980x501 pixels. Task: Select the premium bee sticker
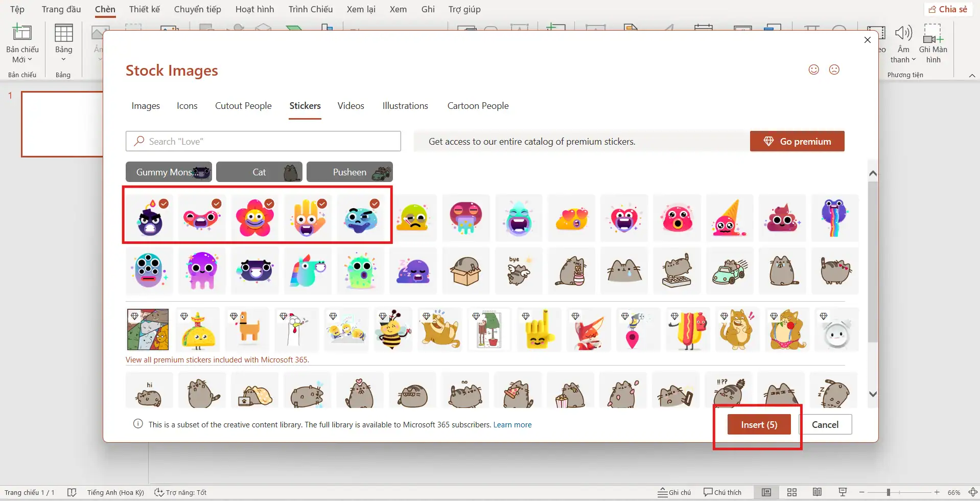click(392, 330)
